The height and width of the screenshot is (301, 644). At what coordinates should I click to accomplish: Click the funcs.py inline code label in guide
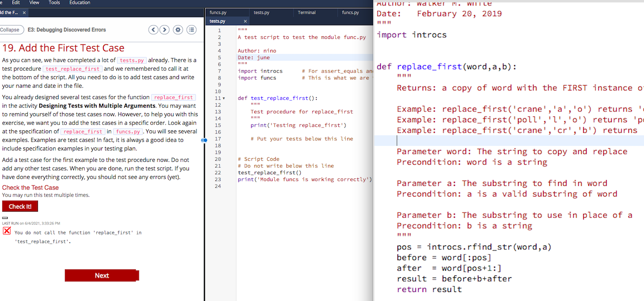coord(128,132)
